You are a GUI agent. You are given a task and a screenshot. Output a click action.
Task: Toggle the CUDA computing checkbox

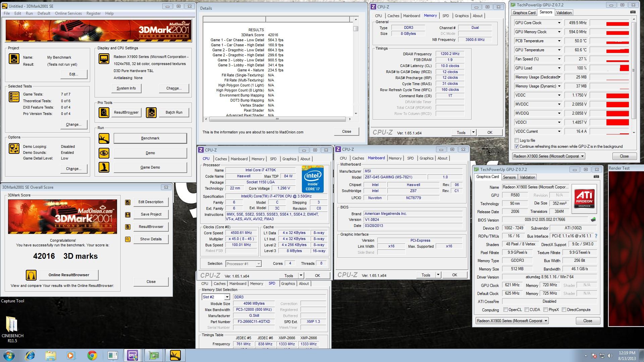(527, 310)
